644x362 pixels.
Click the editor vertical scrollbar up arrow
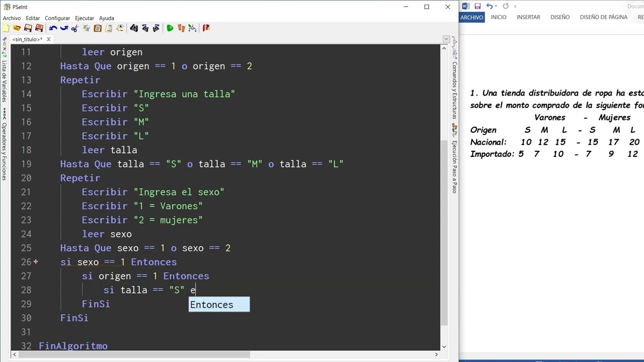(444, 48)
